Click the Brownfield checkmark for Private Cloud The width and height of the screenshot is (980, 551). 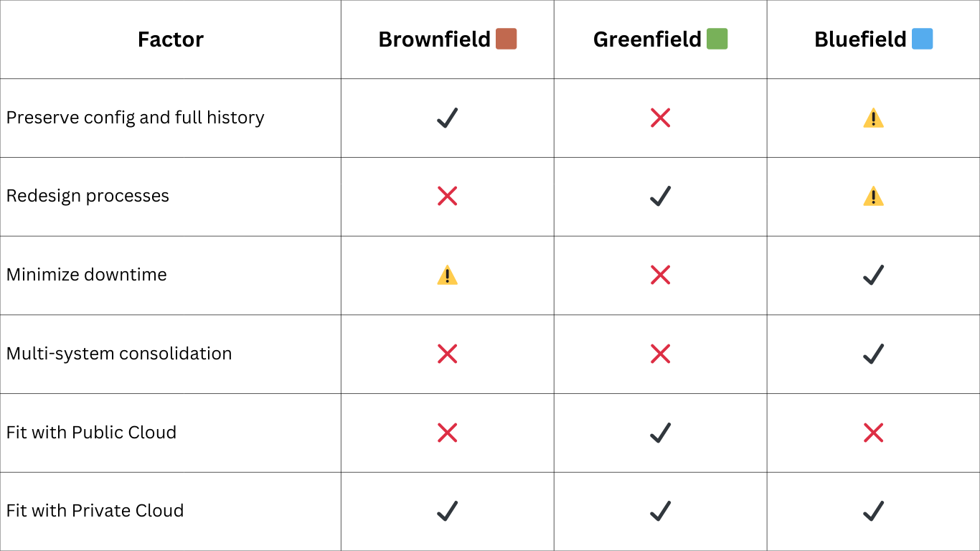pos(447,511)
